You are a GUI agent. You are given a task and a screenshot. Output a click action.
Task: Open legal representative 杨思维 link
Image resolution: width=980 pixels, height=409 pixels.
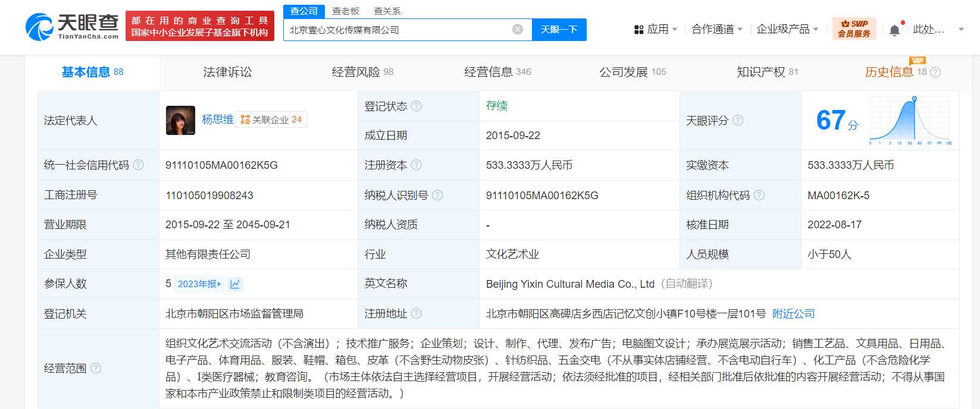217,119
